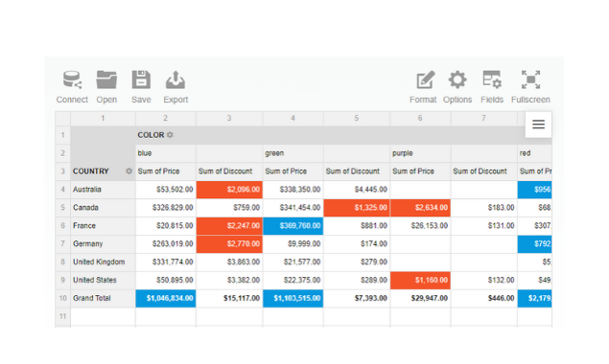The image size is (609, 364).
Task: Click the cell $9,999.00
Action: click(x=293, y=243)
